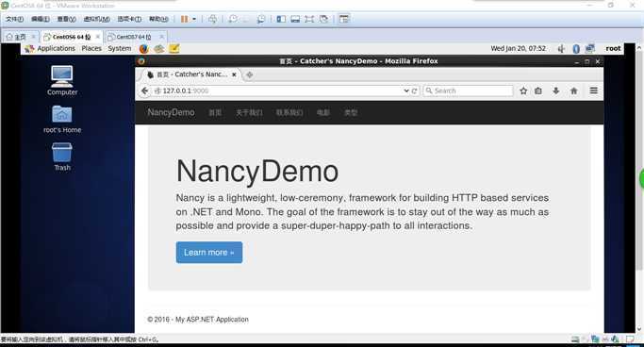Open the 联系我们 navbar link
This screenshot has width=644, height=347.
click(289, 112)
